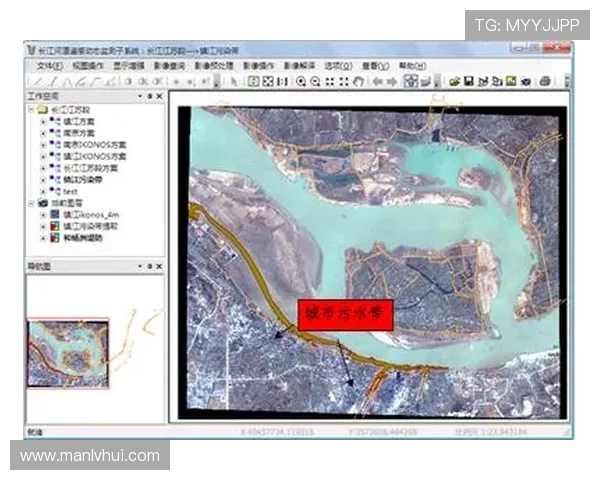Screen dimensions: 600x480
Task: Pin the 工作空间 panel
Action: point(150,96)
